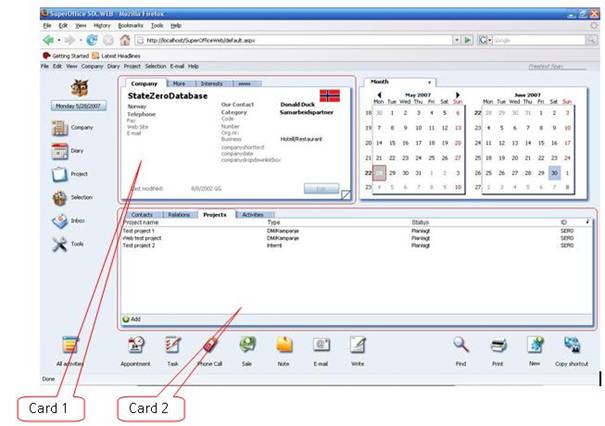Open the SuperOffice Company menu
Viewport: 605px width, 426px height.
click(92, 66)
